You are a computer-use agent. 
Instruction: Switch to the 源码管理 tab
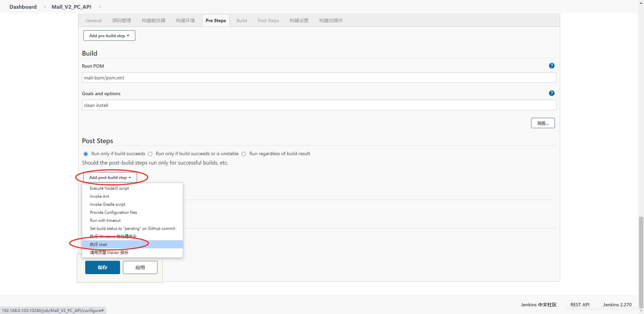click(x=121, y=20)
